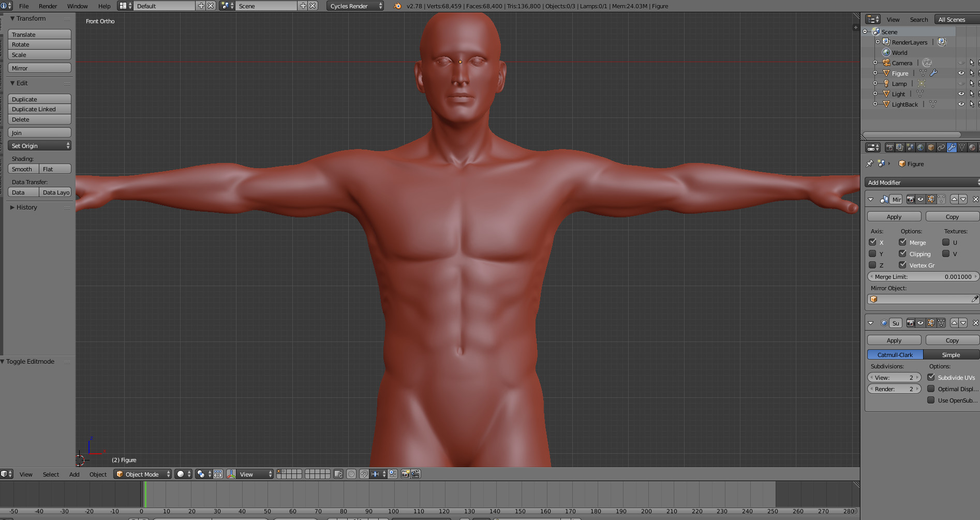Image resolution: width=980 pixels, height=520 pixels.
Task: Move the Mirror modifier up
Action: [954, 199]
